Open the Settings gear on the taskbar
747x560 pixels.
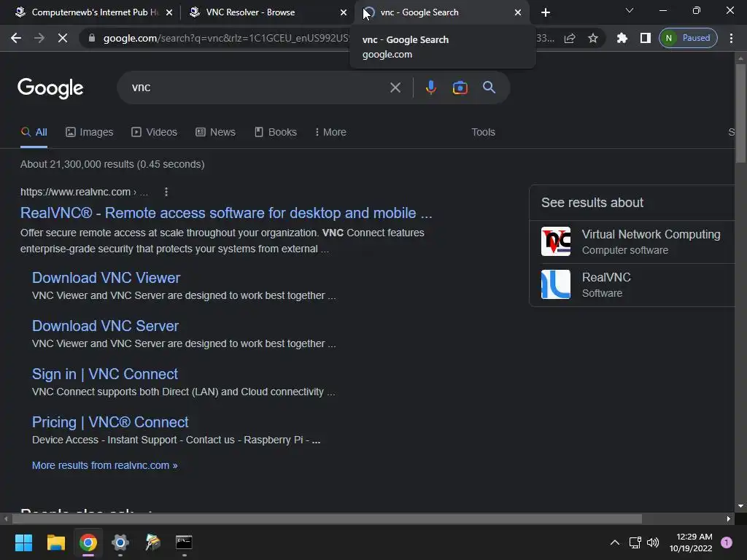[x=120, y=542]
